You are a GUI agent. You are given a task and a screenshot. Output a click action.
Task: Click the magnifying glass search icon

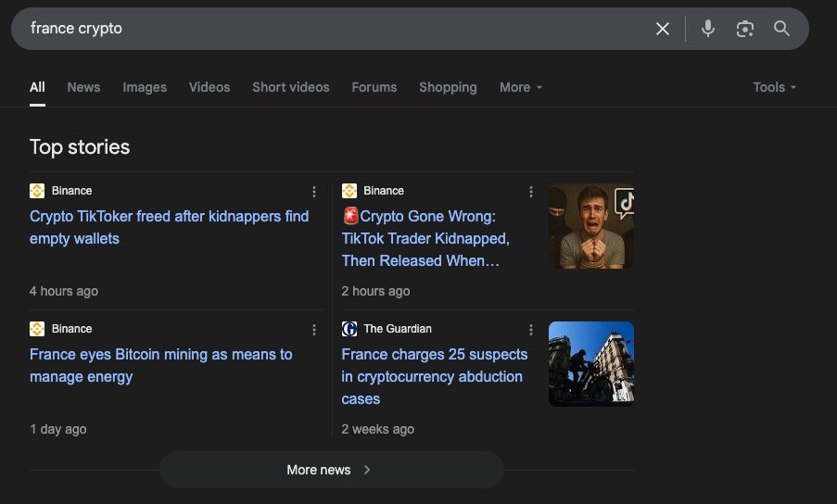point(781,29)
